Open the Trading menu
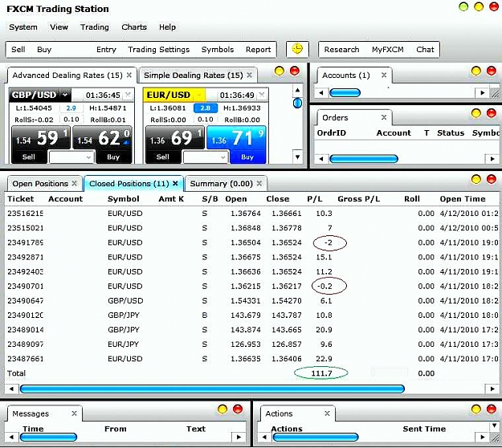Viewport: 502px width, 448px height. (95, 27)
